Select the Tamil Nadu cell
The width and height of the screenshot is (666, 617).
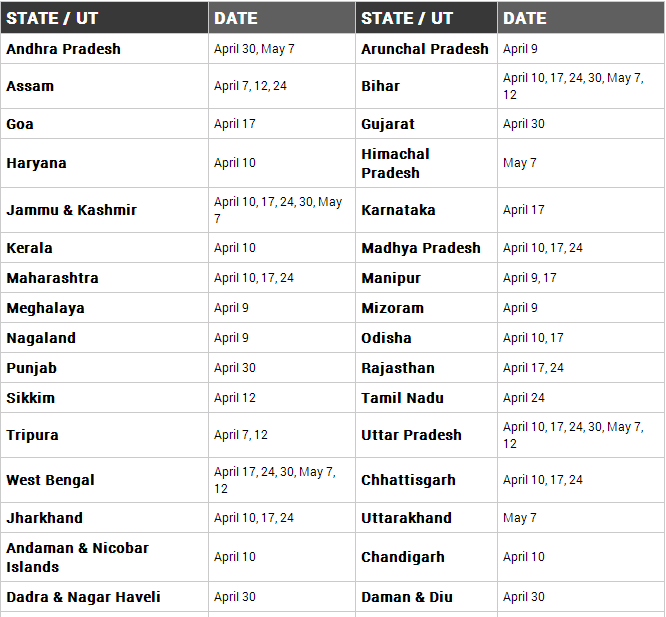(x=426, y=398)
